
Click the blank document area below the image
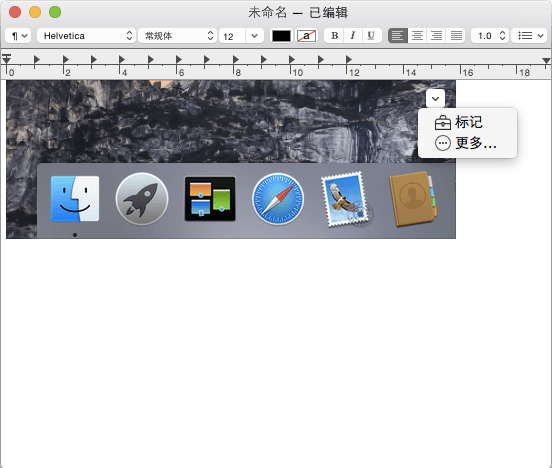pos(276,352)
